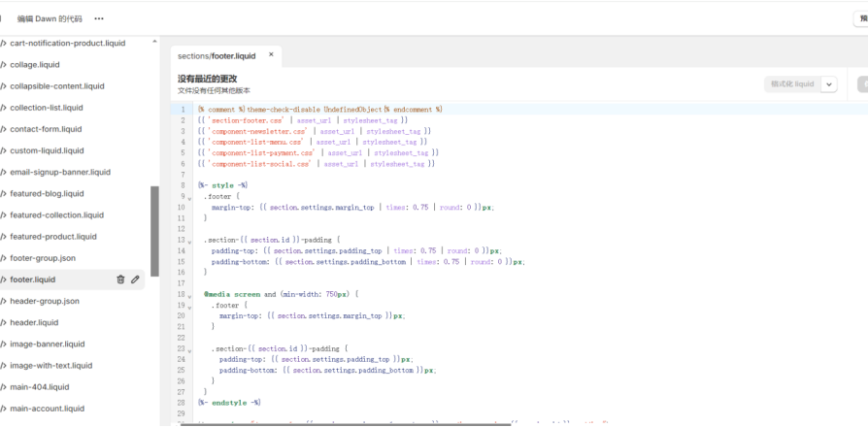Open header.liquid in the file list

pos(34,322)
